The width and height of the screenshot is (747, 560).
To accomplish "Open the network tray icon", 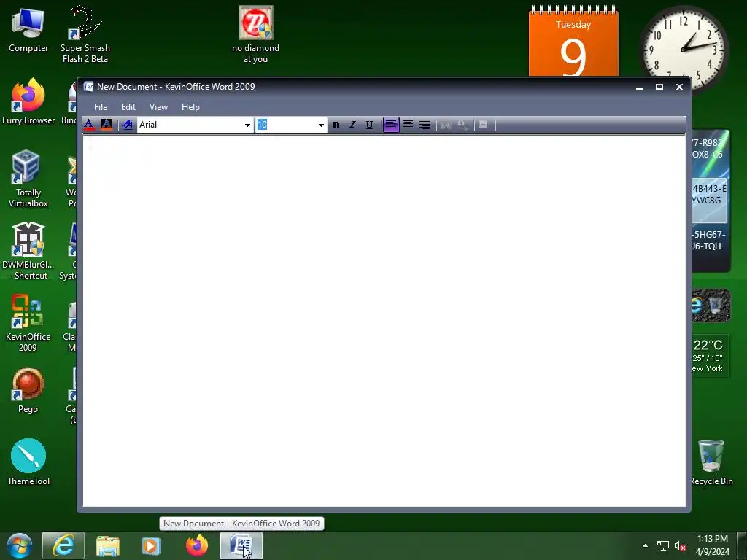I will [x=662, y=546].
